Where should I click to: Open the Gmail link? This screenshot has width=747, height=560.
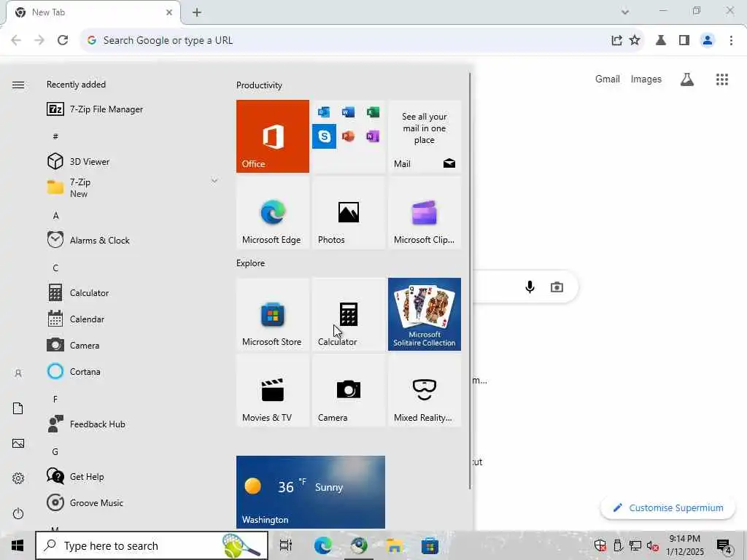tap(608, 79)
